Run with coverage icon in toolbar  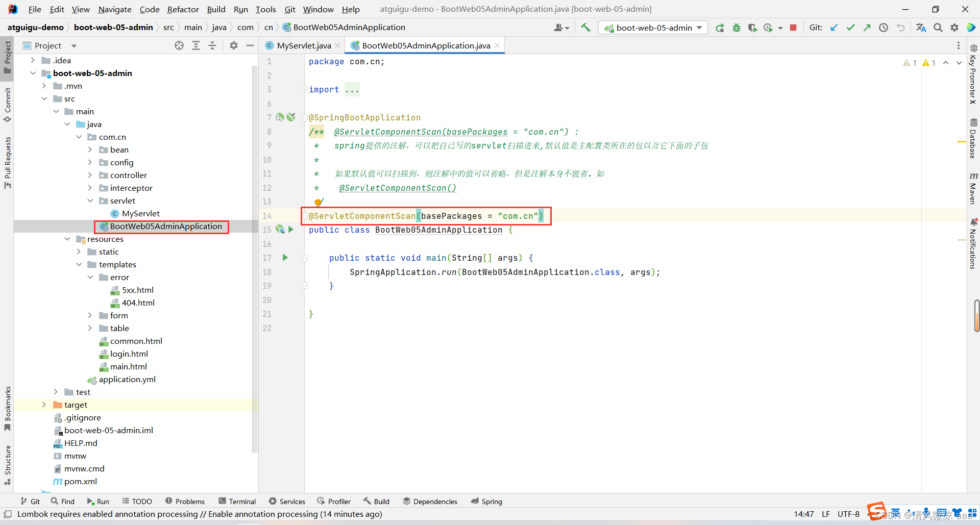[752, 28]
